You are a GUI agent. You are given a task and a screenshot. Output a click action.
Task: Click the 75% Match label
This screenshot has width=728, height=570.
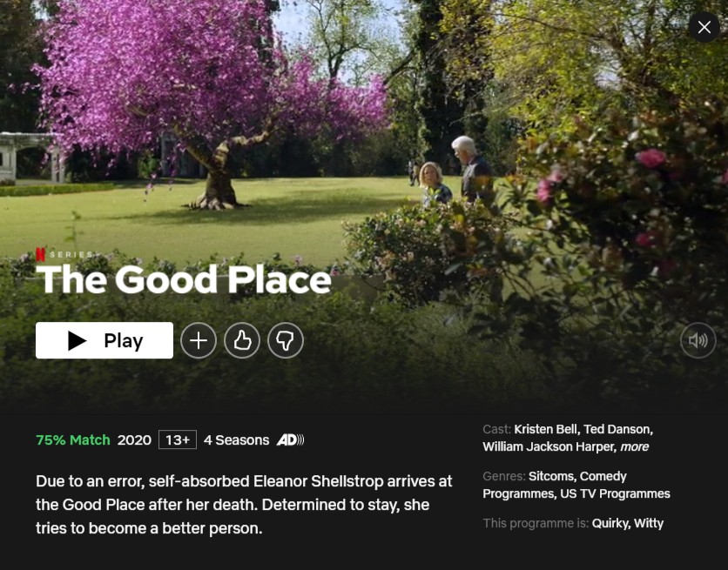pyautogui.click(x=73, y=439)
